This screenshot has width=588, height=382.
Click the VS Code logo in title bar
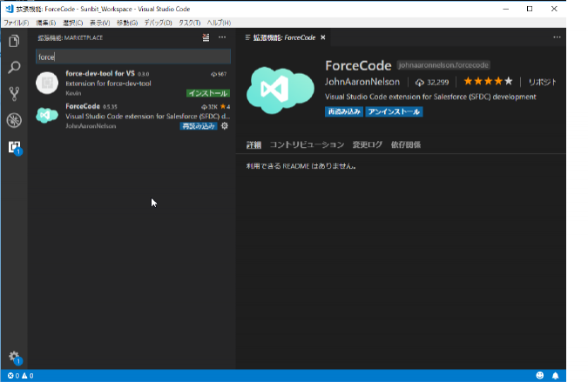pyautogui.click(x=10, y=9)
